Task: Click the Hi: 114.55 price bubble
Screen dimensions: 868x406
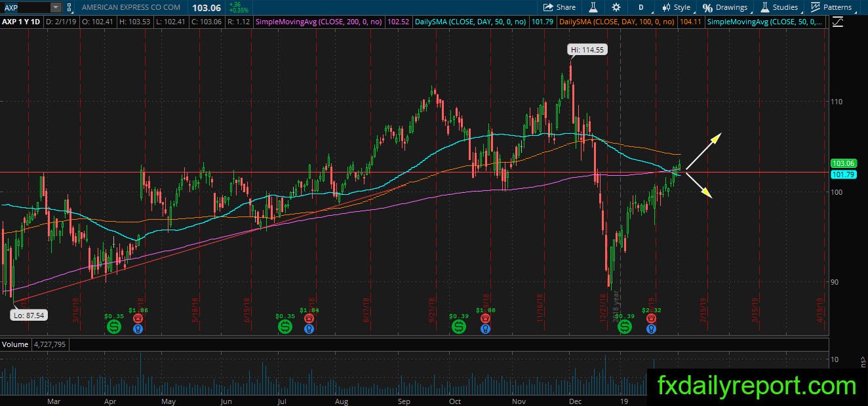Action: [x=587, y=49]
